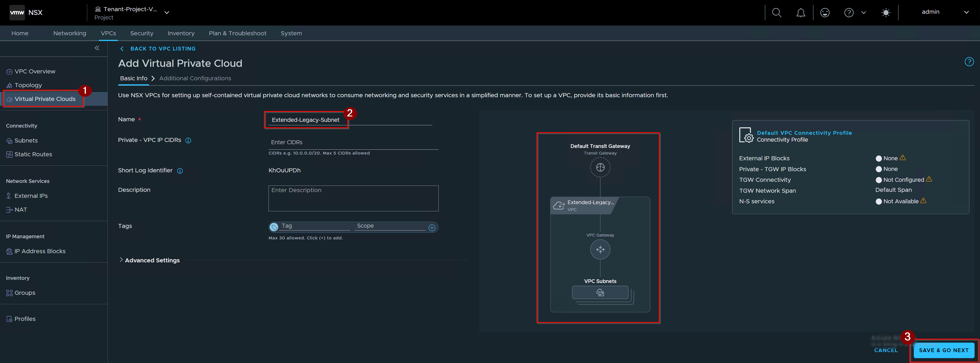Open info icon beside Short Log Identifier

click(180, 171)
